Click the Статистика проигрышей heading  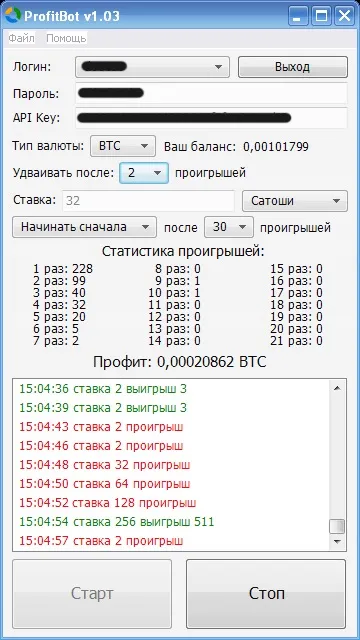183,251
